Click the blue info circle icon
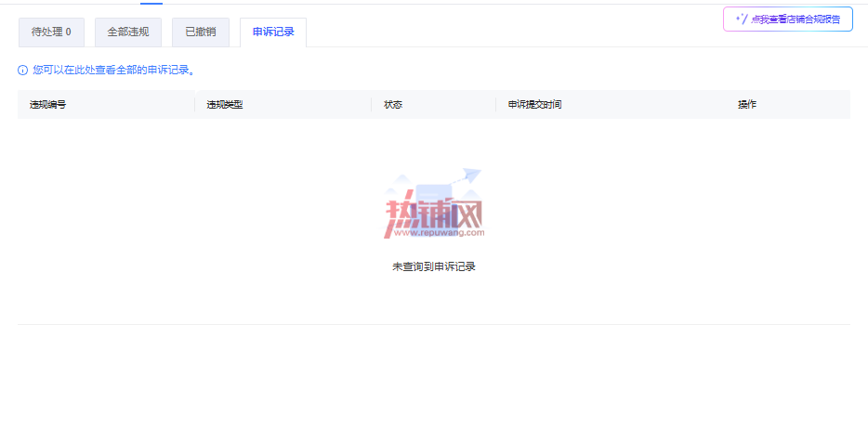The width and height of the screenshot is (868, 428). (22, 71)
